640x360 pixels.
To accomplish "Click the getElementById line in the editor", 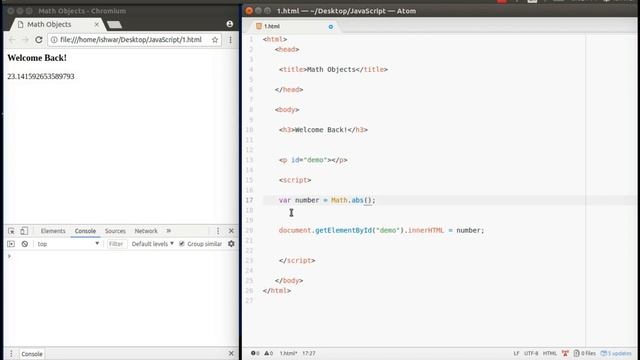I will click(x=382, y=230).
